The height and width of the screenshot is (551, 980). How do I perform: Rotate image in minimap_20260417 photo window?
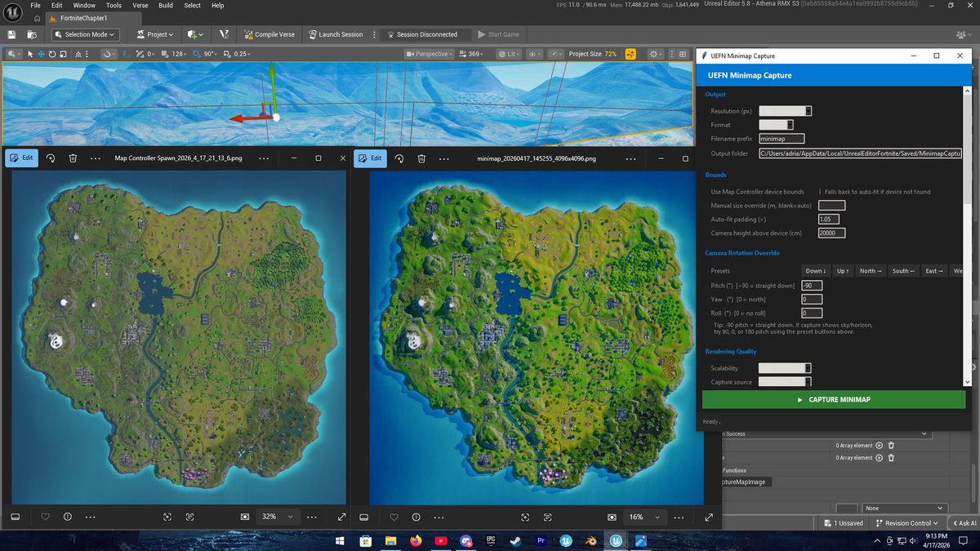pos(399,158)
